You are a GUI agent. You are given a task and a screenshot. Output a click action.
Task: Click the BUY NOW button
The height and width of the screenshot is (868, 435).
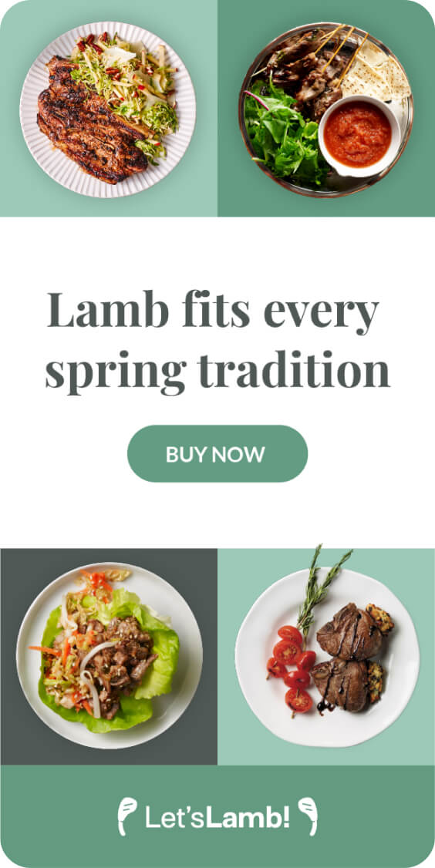(217, 453)
